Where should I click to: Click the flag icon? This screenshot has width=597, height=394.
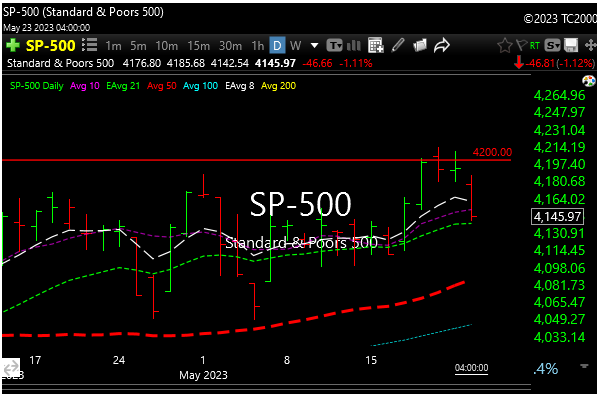pos(521,46)
